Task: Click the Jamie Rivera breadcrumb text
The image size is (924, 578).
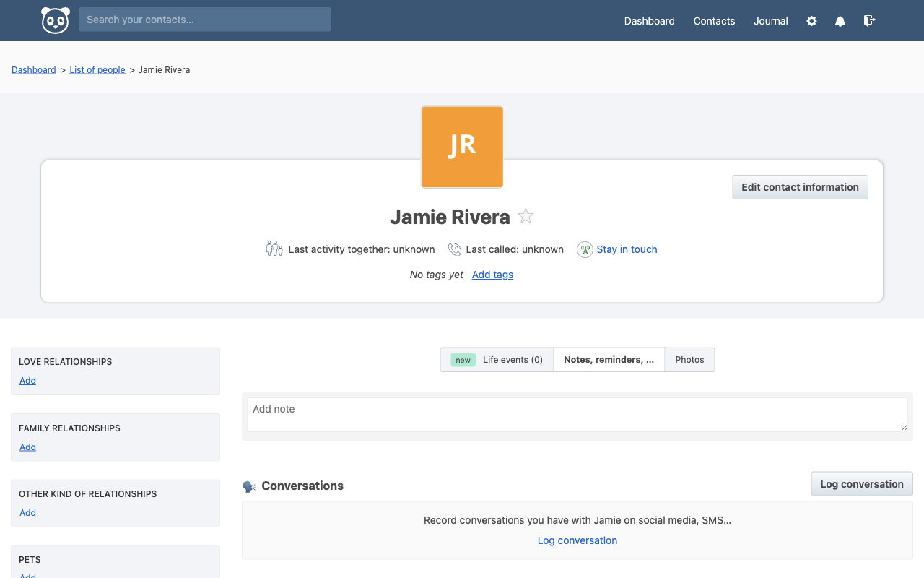Action: coord(164,70)
